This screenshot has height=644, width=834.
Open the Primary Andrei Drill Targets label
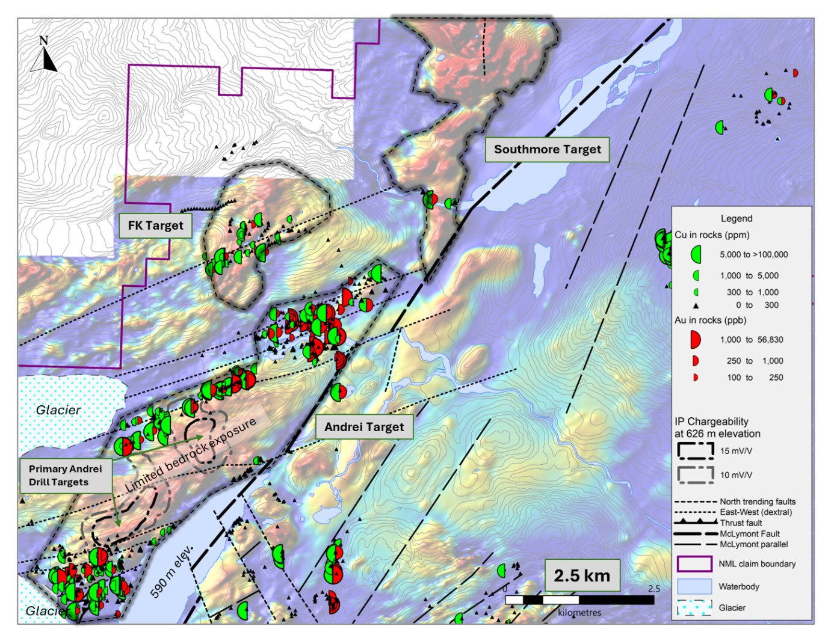[66, 476]
